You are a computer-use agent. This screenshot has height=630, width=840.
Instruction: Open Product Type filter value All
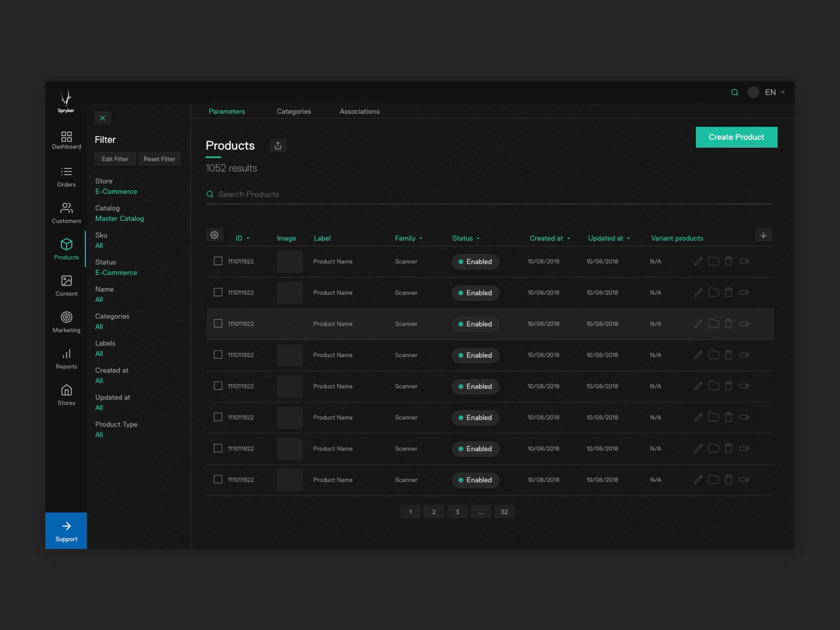click(99, 435)
